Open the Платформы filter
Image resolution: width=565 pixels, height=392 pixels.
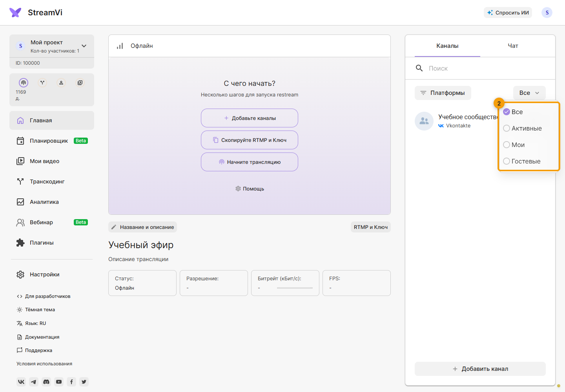(443, 93)
